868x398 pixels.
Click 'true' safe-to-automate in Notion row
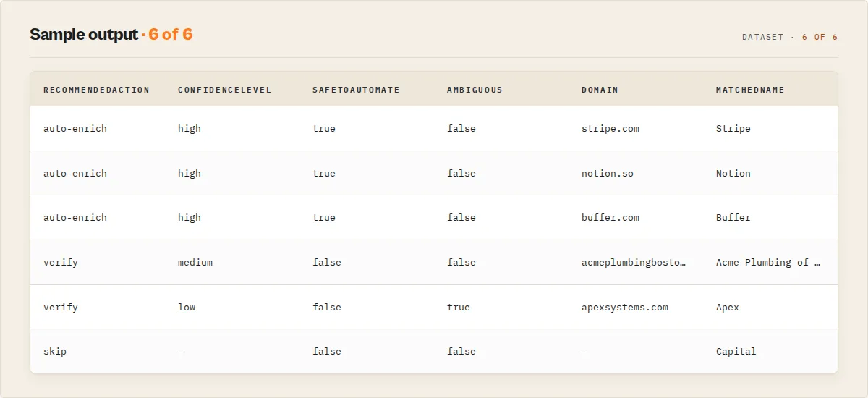pyautogui.click(x=324, y=173)
